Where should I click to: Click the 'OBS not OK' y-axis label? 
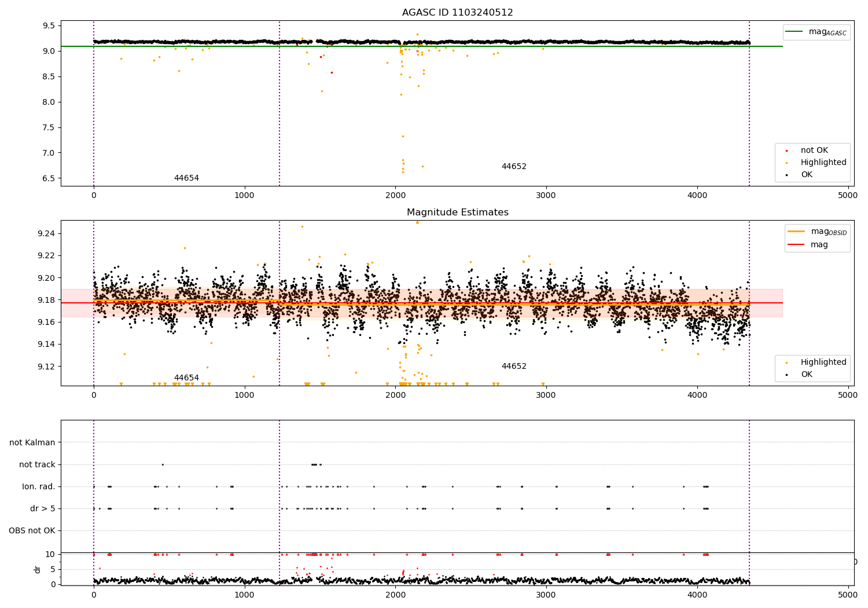point(32,531)
